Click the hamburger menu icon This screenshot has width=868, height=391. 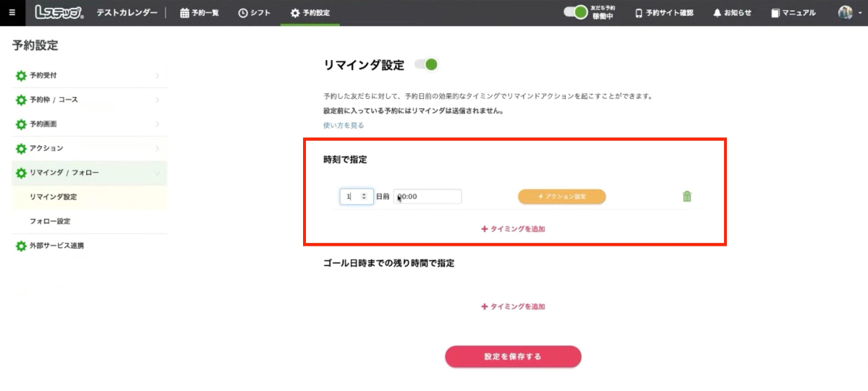(x=12, y=12)
